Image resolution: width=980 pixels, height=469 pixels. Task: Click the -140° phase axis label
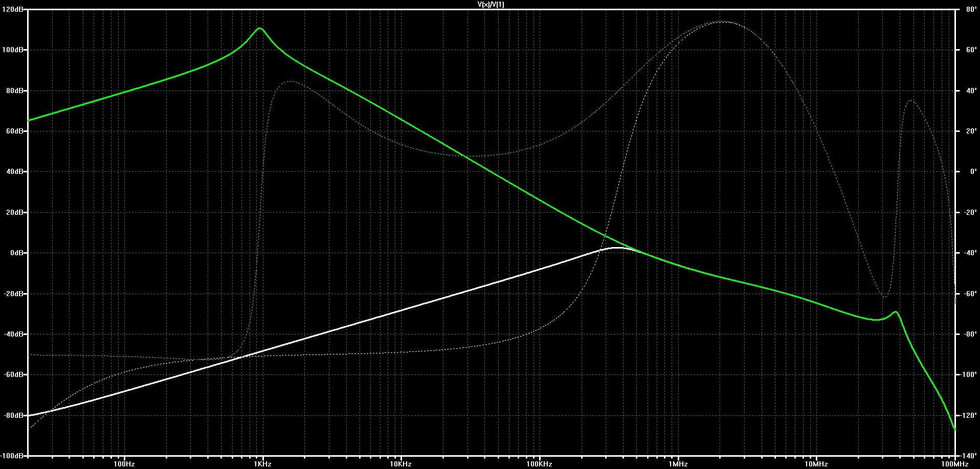967,456
